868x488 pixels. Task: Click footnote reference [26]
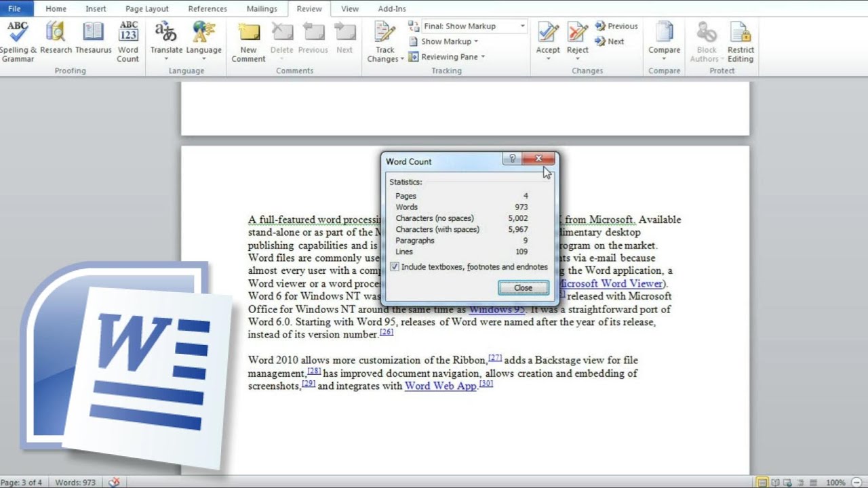[x=386, y=332]
